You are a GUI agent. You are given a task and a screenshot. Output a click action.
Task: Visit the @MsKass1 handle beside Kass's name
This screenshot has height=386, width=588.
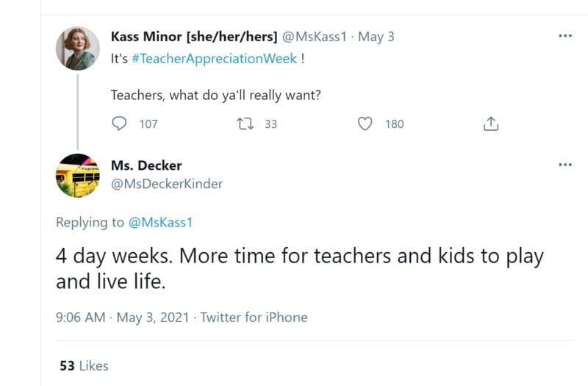point(314,37)
